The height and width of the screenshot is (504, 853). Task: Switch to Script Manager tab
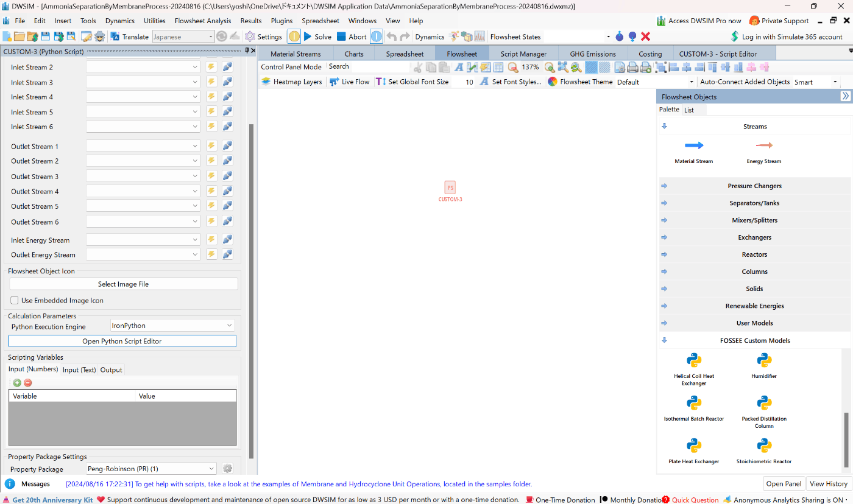pyautogui.click(x=523, y=54)
